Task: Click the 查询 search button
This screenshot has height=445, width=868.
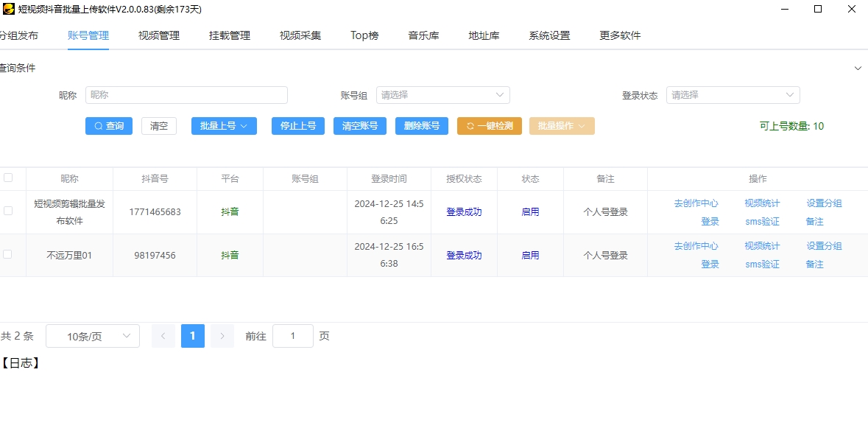Action: pos(109,126)
